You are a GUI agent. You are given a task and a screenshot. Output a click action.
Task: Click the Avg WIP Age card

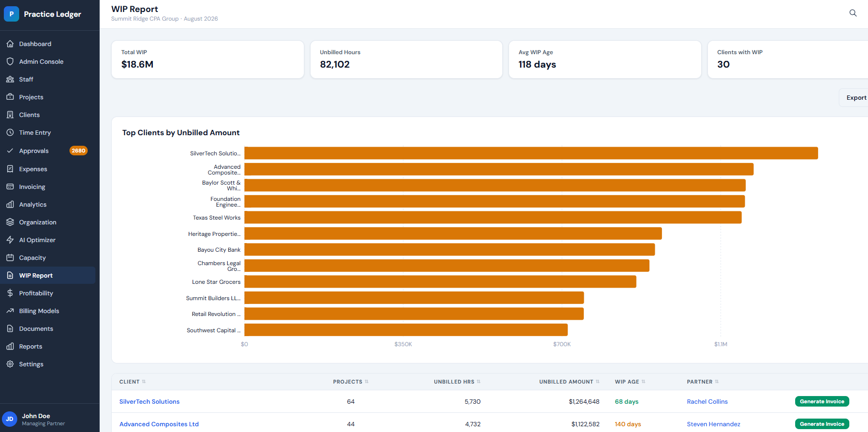(x=605, y=59)
